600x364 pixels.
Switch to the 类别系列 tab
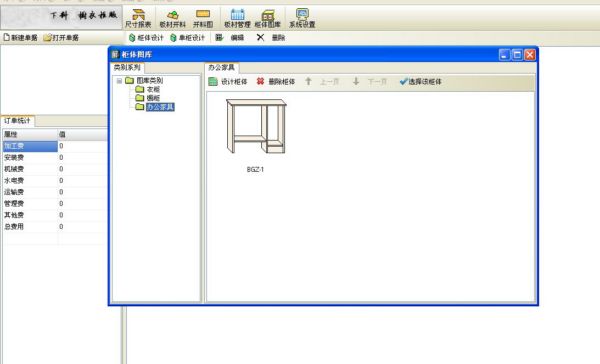click(x=127, y=67)
